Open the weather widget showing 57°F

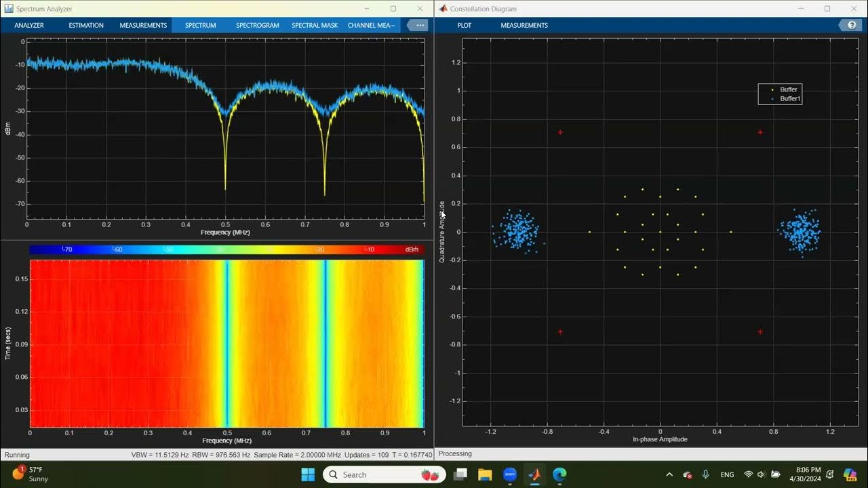pyautogui.click(x=31, y=474)
